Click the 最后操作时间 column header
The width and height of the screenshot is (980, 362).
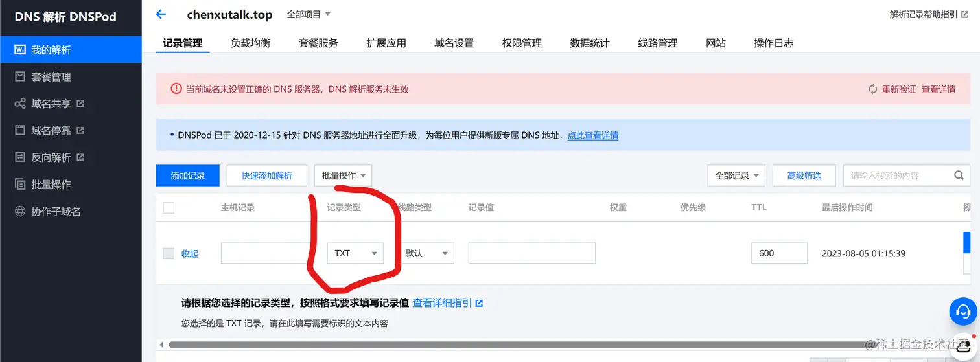click(x=847, y=207)
